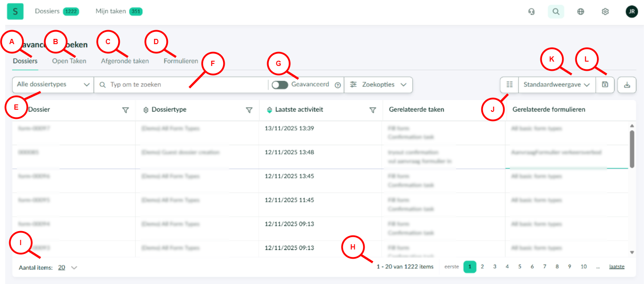Go to page 2 in pagination
644x284 pixels.
482,267
